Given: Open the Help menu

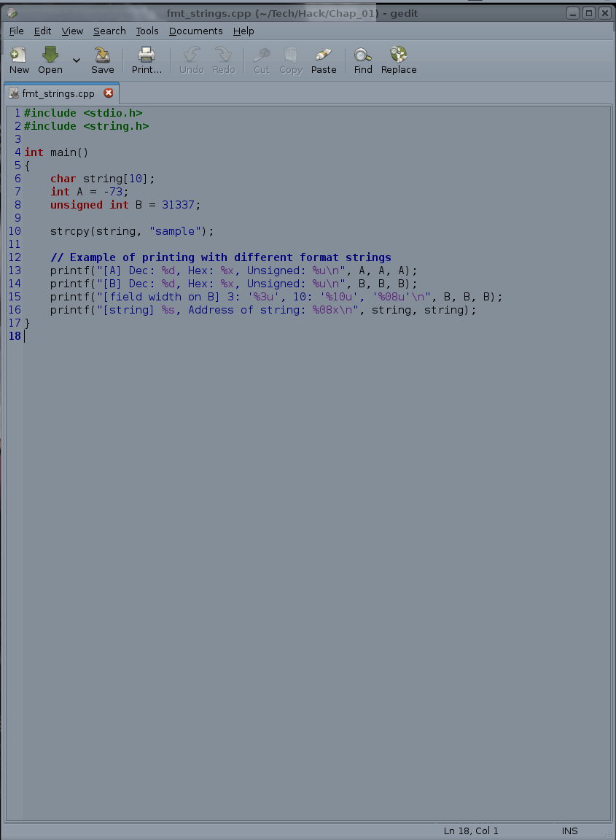Looking at the screenshot, I should tap(243, 31).
